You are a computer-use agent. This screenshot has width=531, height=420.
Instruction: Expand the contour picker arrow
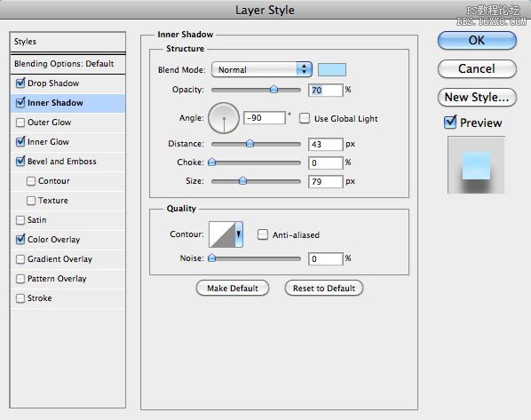239,234
